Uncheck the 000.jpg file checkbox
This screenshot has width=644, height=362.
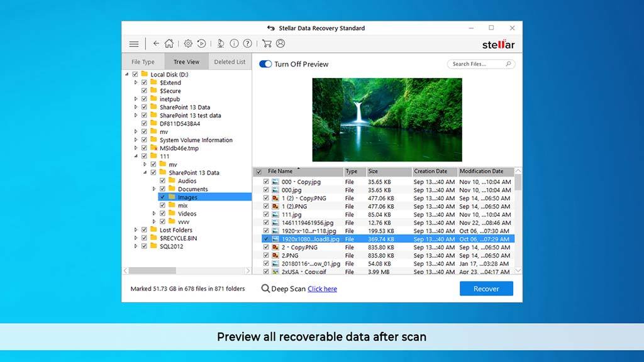pos(266,190)
